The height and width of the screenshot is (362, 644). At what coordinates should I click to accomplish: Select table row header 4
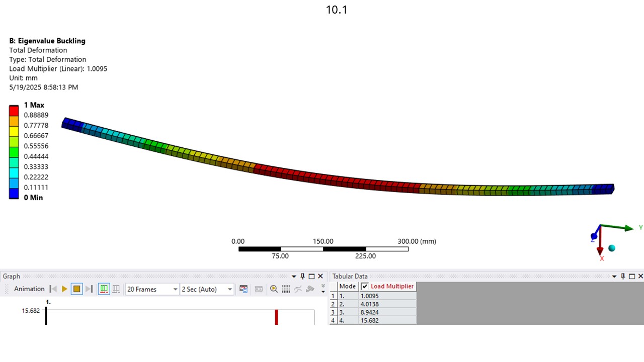coord(333,320)
